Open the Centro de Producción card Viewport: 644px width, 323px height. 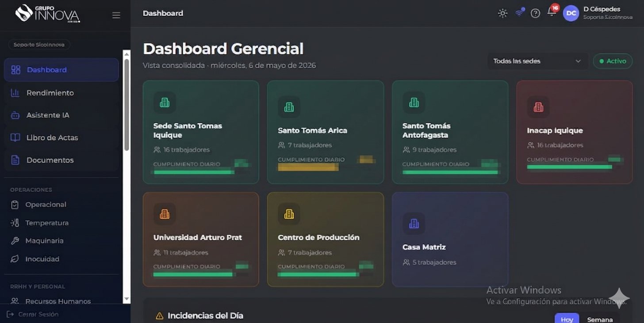pos(326,239)
